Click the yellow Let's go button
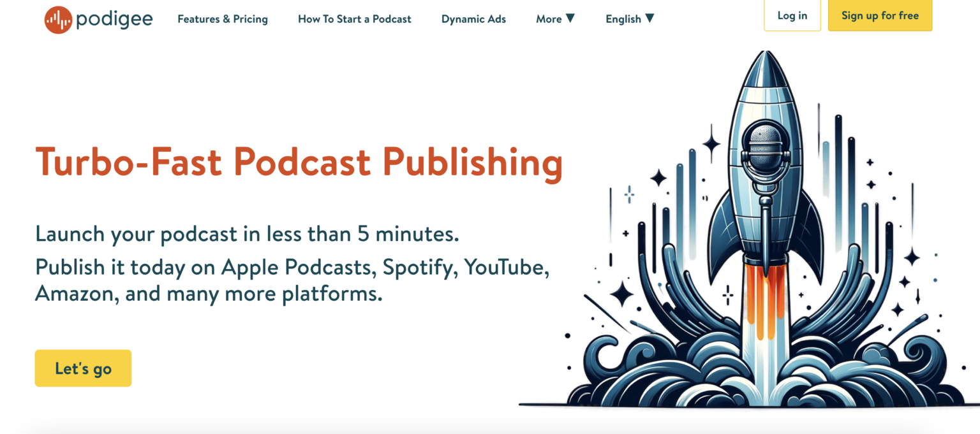The image size is (980, 434). click(x=83, y=368)
